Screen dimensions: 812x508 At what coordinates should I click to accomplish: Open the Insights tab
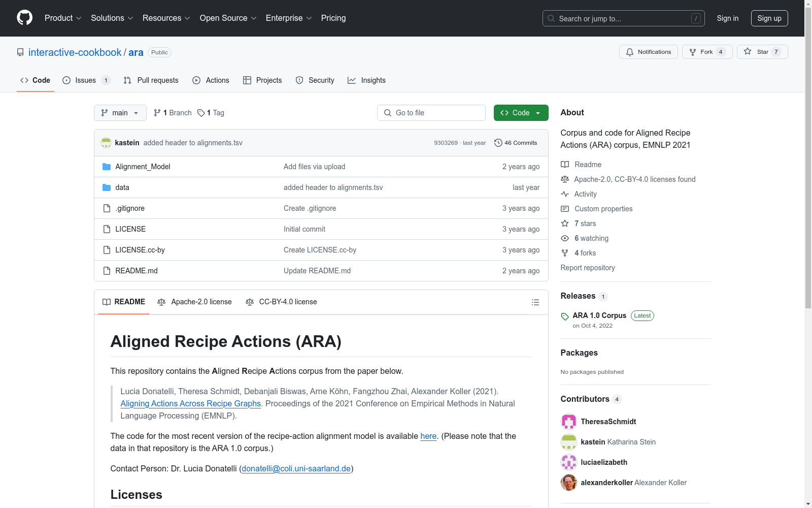click(366, 80)
